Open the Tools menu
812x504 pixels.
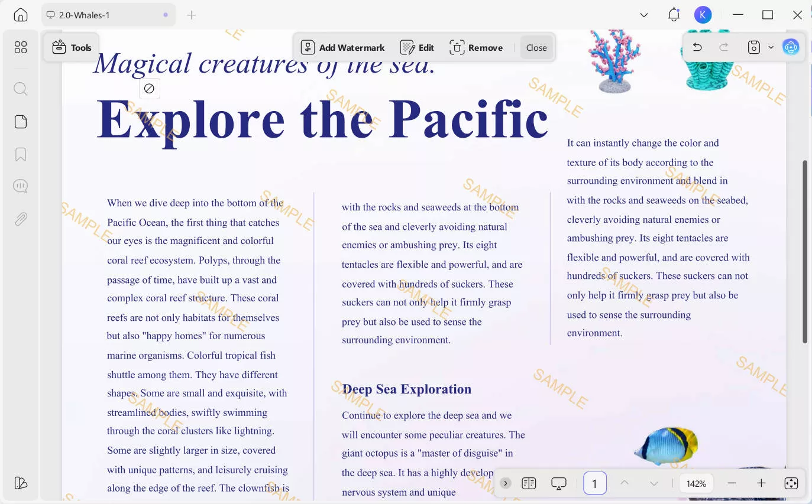[72, 47]
